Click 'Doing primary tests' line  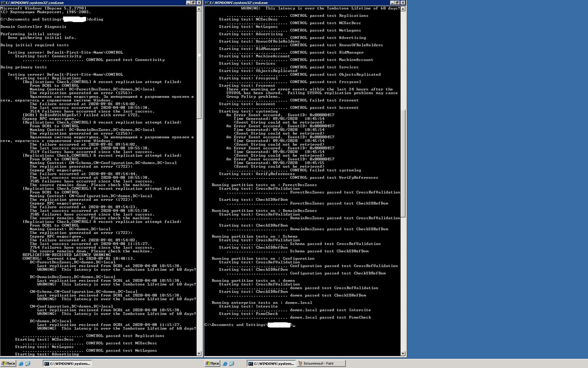coord(24,67)
